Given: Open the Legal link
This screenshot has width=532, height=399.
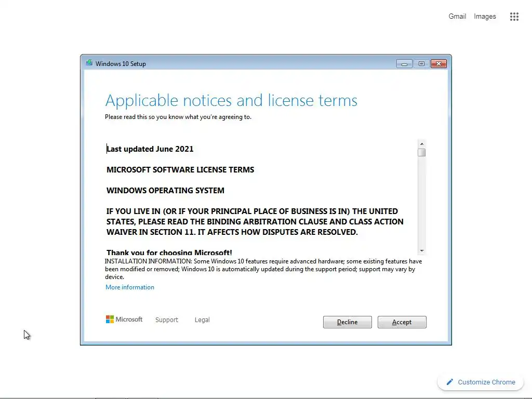Looking at the screenshot, I should pyautogui.click(x=202, y=320).
